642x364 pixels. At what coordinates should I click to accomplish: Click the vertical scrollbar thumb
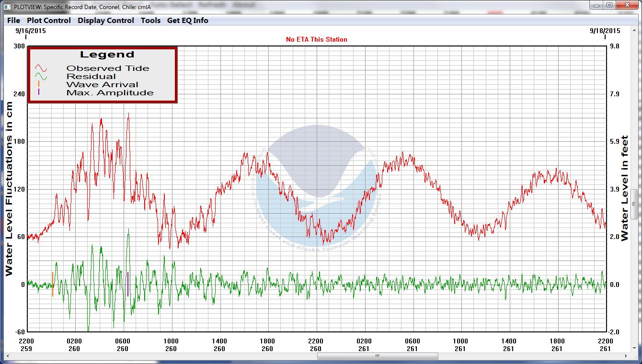(634, 204)
